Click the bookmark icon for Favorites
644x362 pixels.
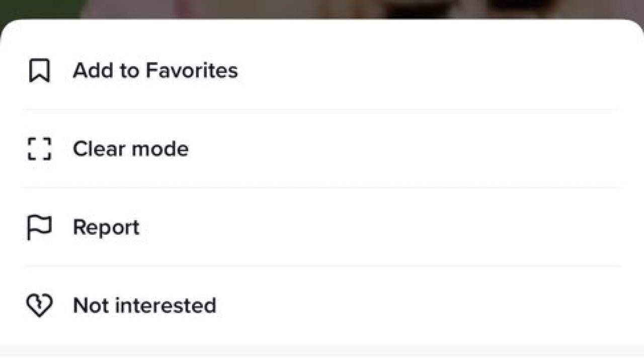coord(39,70)
